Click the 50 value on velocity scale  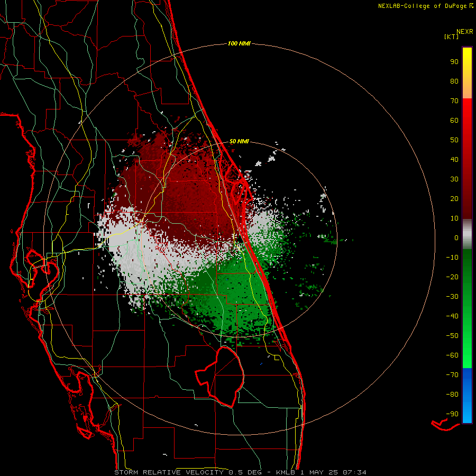454,140
